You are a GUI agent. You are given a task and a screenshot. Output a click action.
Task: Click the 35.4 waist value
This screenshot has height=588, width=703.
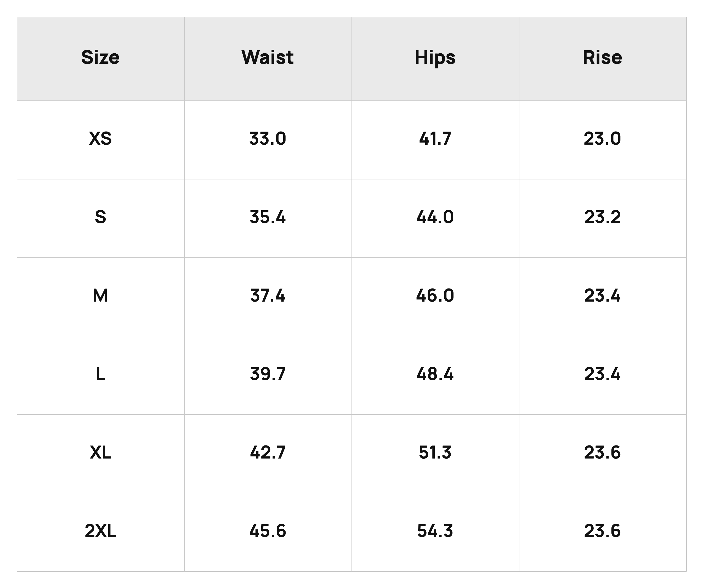click(268, 217)
